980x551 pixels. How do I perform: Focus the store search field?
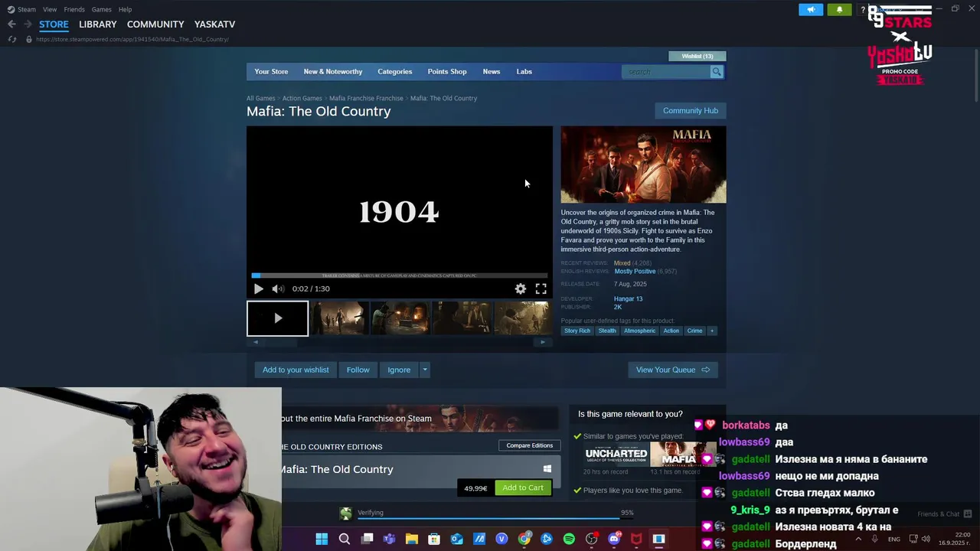668,72
